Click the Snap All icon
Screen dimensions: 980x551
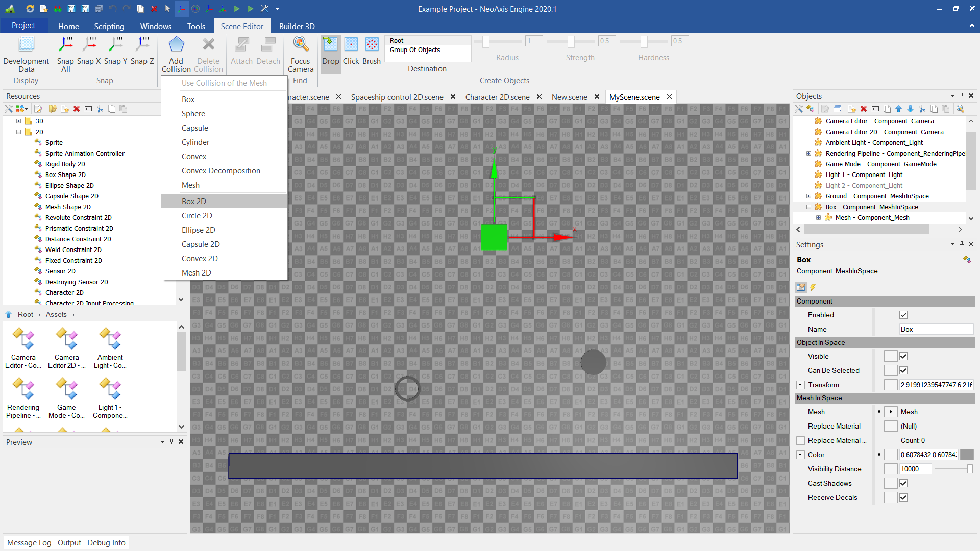[x=65, y=45]
